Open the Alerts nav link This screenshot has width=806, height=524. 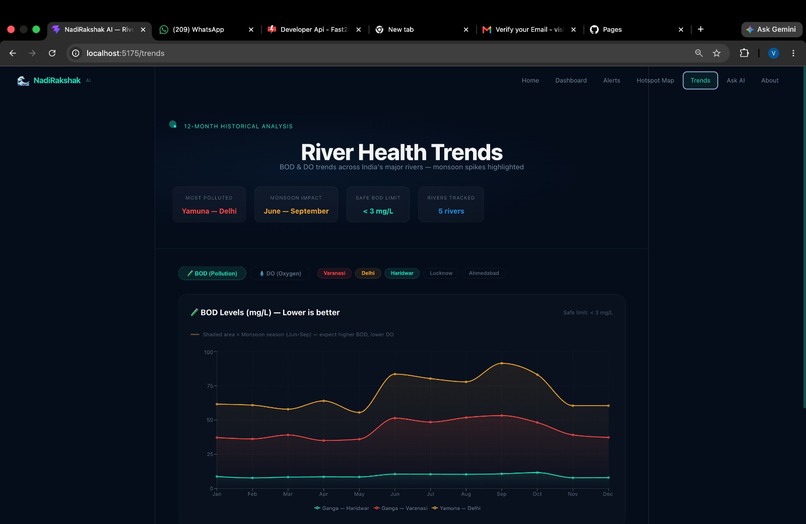tap(611, 81)
